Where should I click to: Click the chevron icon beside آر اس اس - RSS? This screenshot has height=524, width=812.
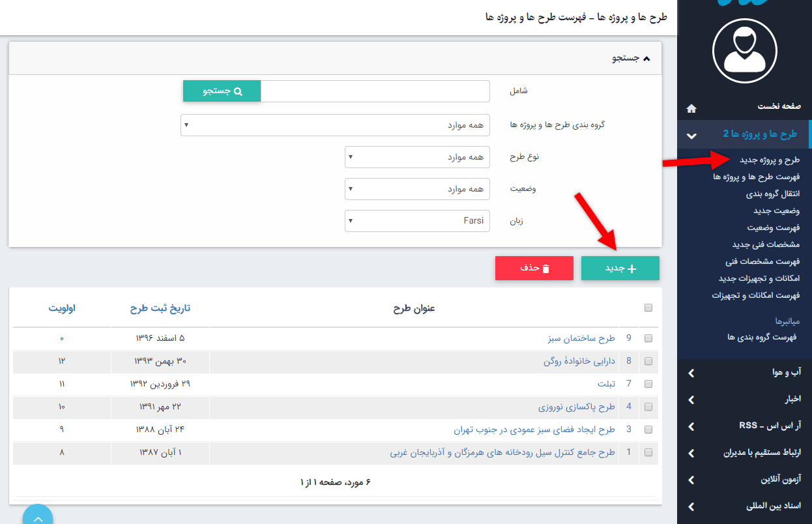pos(691,426)
